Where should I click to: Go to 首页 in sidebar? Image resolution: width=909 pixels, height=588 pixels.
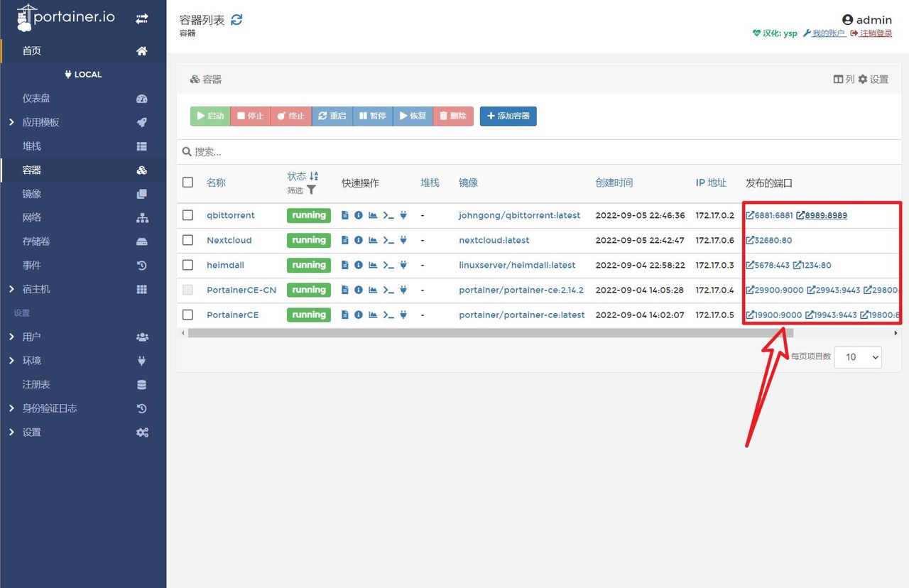[83, 50]
